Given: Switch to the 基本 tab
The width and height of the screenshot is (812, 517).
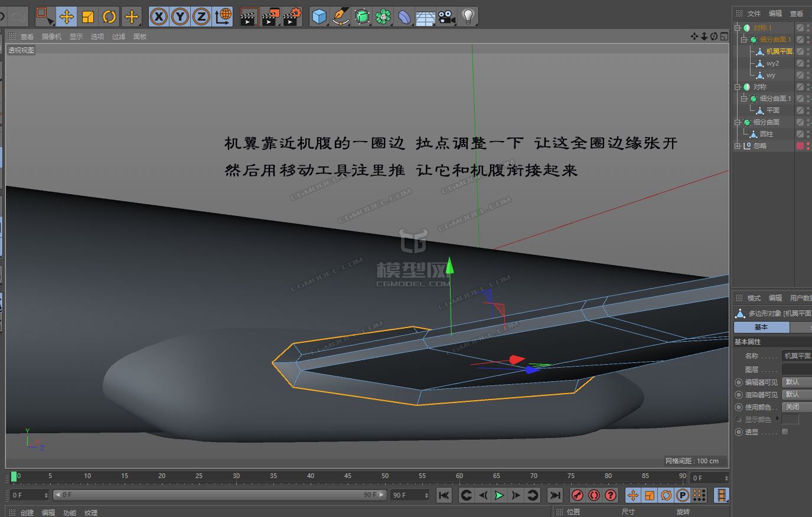Looking at the screenshot, I should point(761,327).
